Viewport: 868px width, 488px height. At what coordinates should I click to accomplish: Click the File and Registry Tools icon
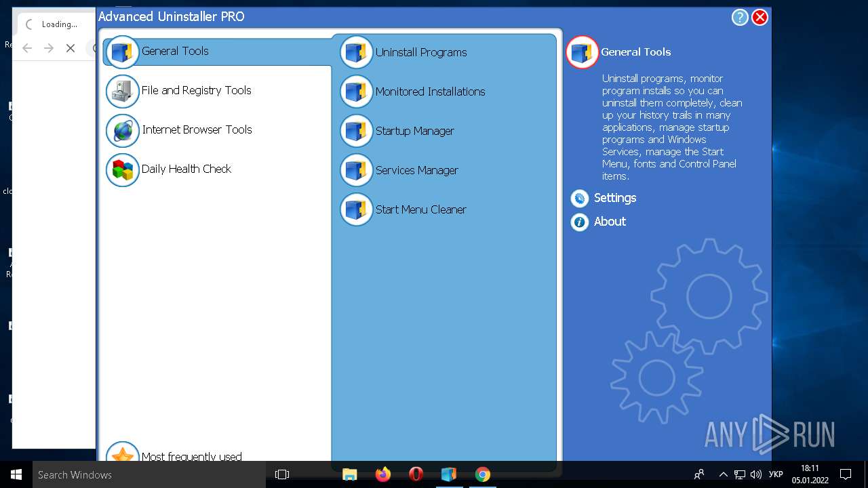tap(122, 91)
